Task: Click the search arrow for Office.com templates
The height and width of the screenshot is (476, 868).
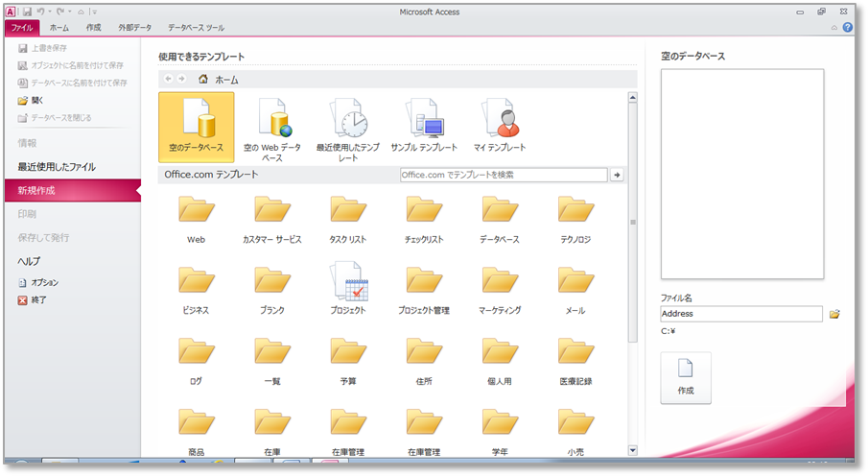Action: pyautogui.click(x=617, y=175)
